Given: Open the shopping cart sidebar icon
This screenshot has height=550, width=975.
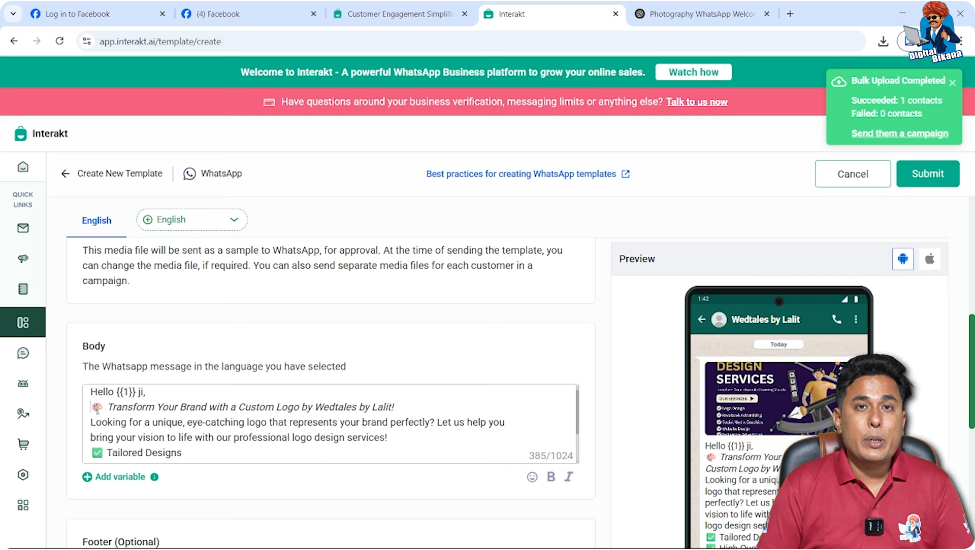Looking at the screenshot, I should pos(23,444).
